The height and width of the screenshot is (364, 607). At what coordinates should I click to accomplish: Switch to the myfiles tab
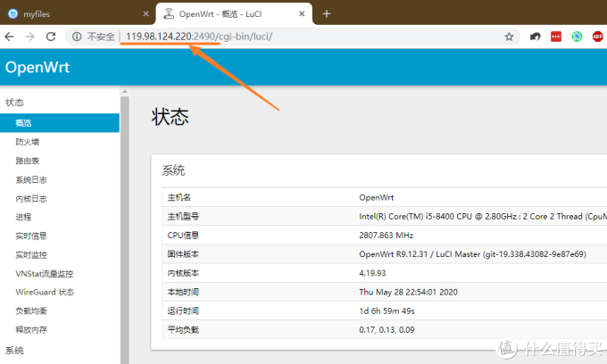78,14
